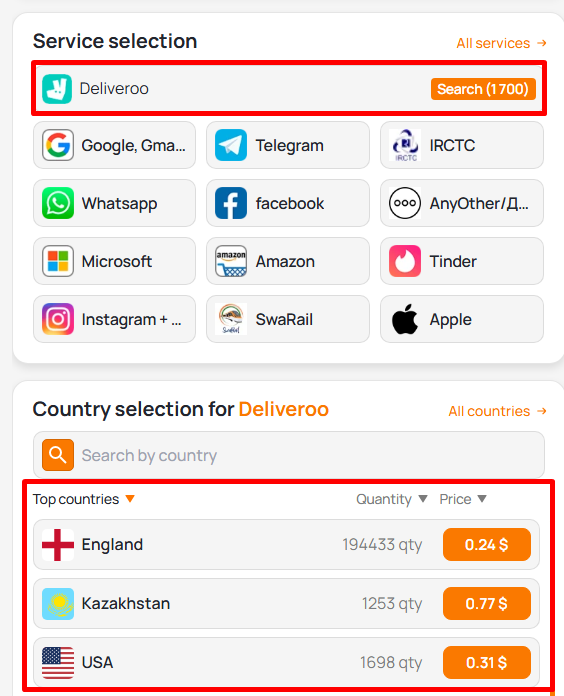The height and width of the screenshot is (696, 564).
Task: Click the orange country search magnifier icon
Action: [58, 455]
